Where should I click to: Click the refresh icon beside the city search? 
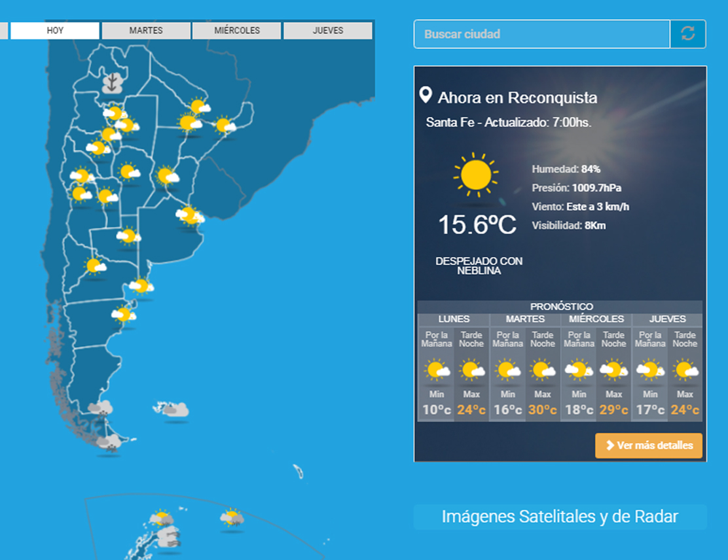pos(687,34)
